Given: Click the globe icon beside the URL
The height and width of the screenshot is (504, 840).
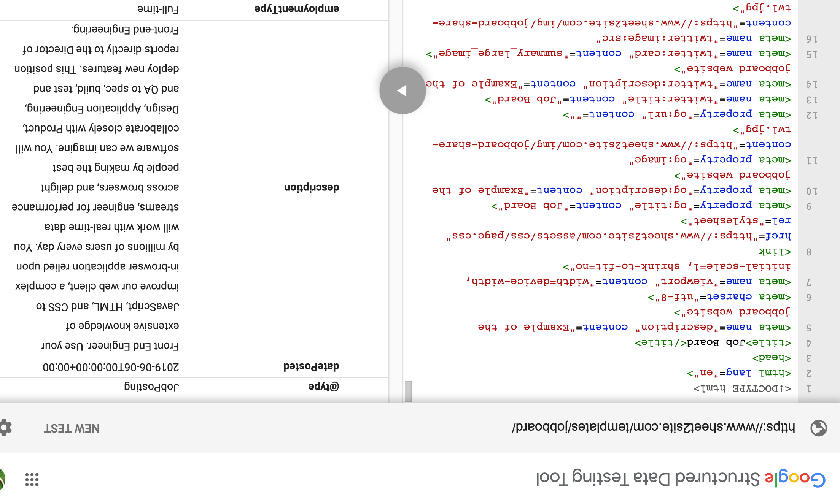Looking at the screenshot, I should 818,428.
